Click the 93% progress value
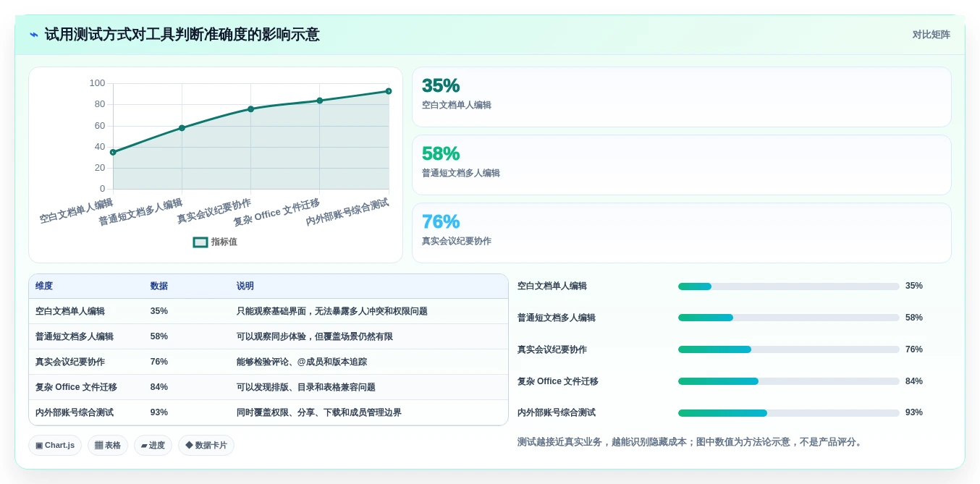Viewport: 980px width, 484px height. coord(914,412)
